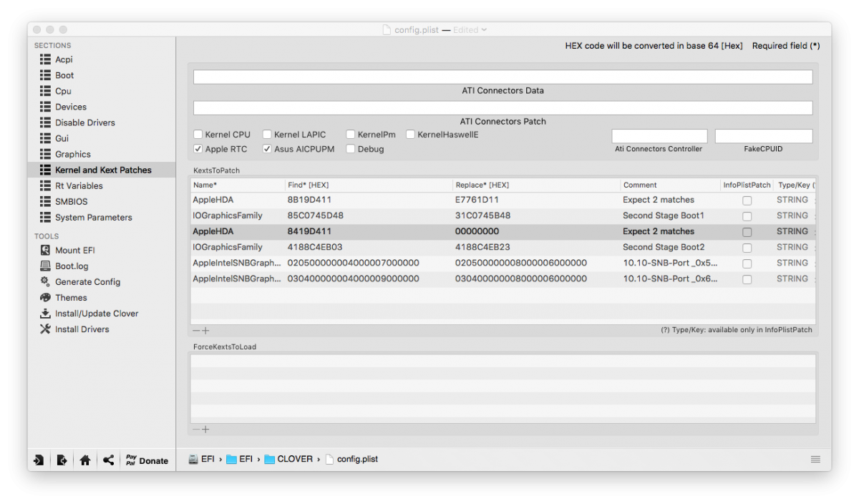Viewport: 859px width, 504px height.
Task: Click the Install Drivers wrench icon
Action: click(x=45, y=329)
